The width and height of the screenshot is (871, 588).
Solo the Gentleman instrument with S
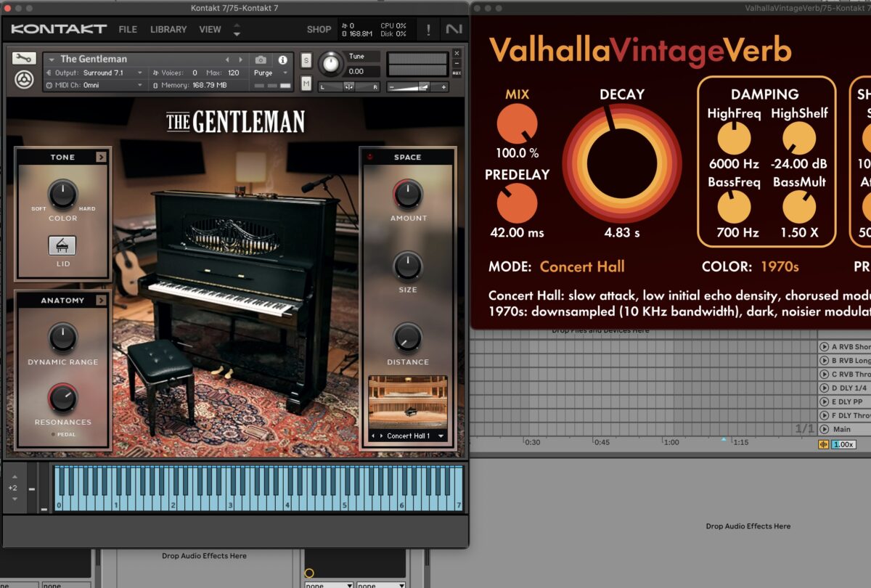pyautogui.click(x=306, y=60)
